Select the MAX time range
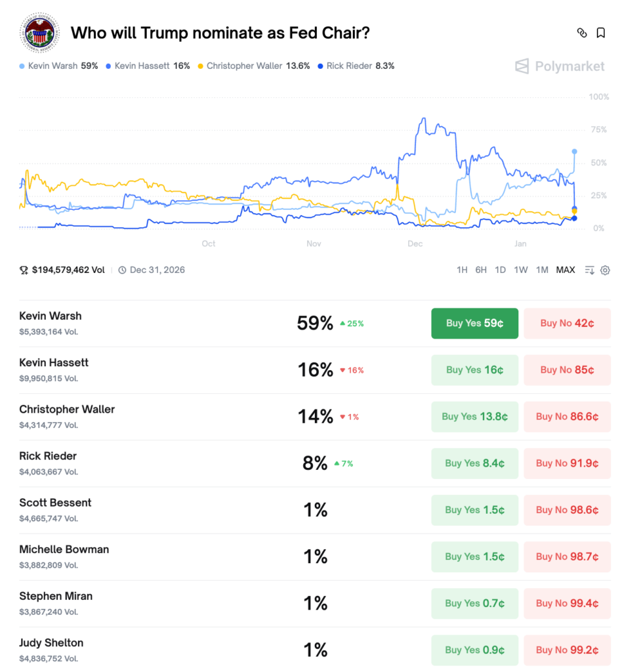 (565, 270)
